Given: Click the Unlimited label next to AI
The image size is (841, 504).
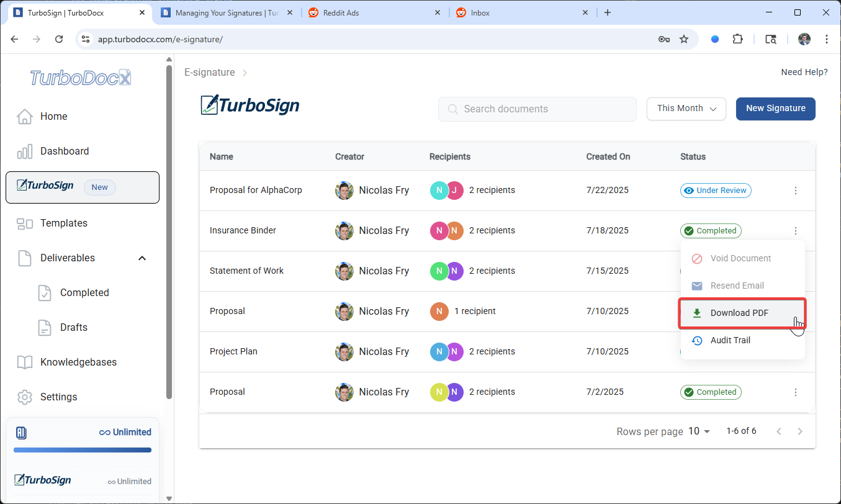Looking at the screenshot, I should [125, 432].
